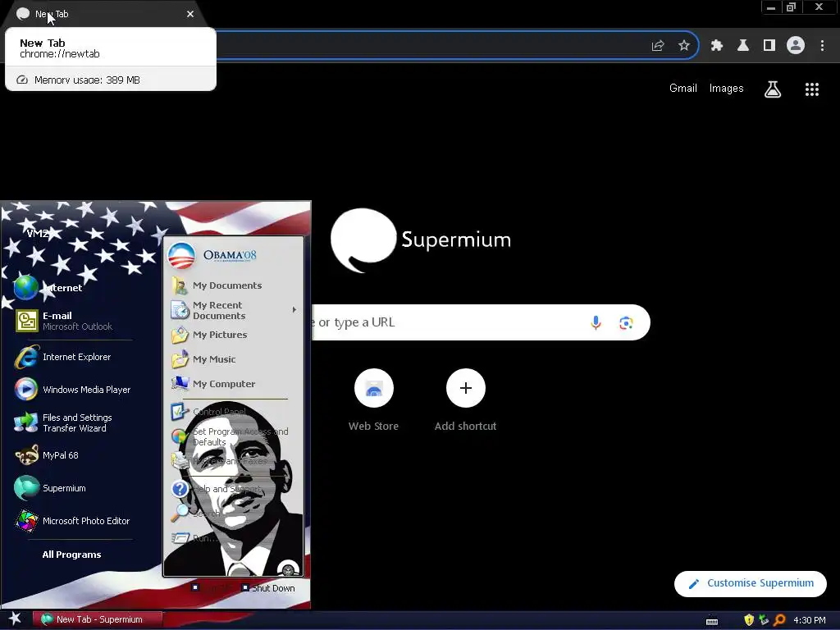Click the on-screen keyboard tray icon
The width and height of the screenshot is (840, 630).
[x=712, y=620]
